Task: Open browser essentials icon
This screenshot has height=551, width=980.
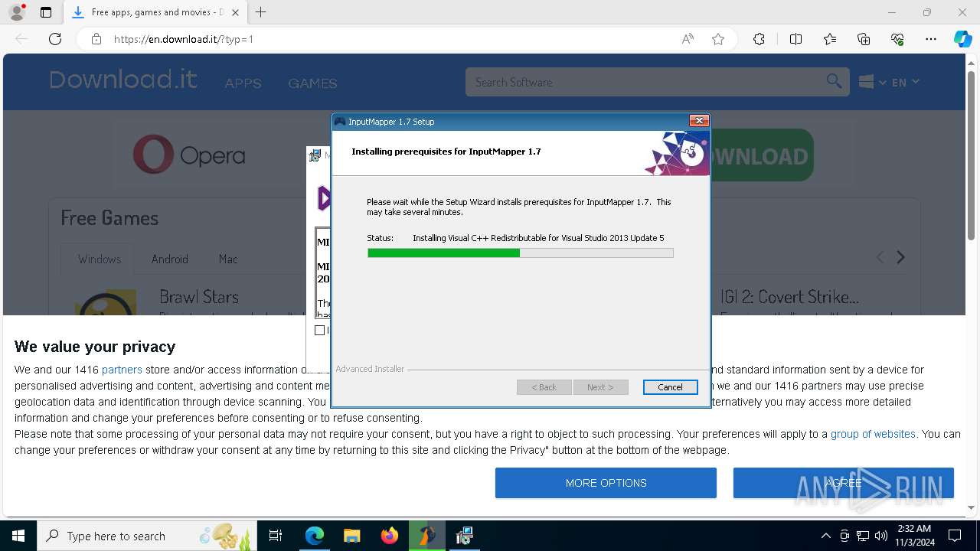Action: point(897,39)
